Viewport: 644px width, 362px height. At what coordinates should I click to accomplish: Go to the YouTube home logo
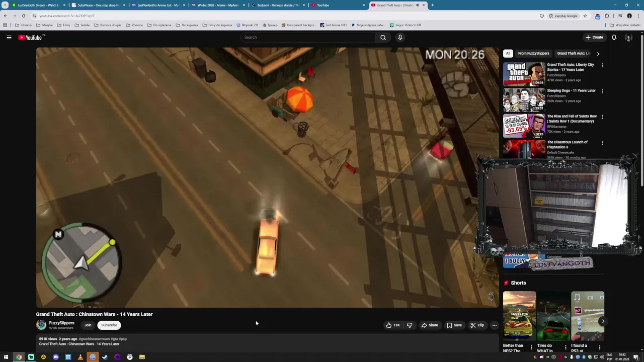point(31,37)
